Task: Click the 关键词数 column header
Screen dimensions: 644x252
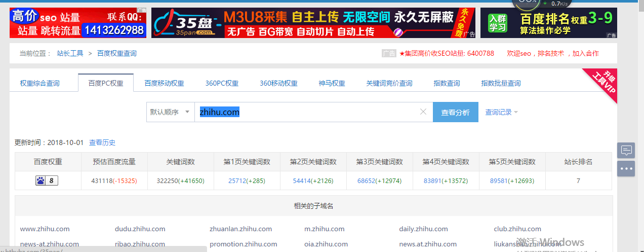Action: (180, 162)
